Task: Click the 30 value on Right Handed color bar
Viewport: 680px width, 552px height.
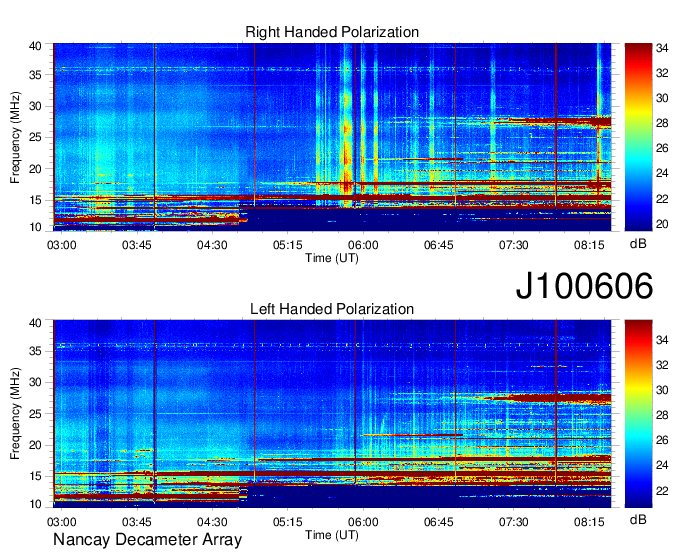Action: point(662,98)
